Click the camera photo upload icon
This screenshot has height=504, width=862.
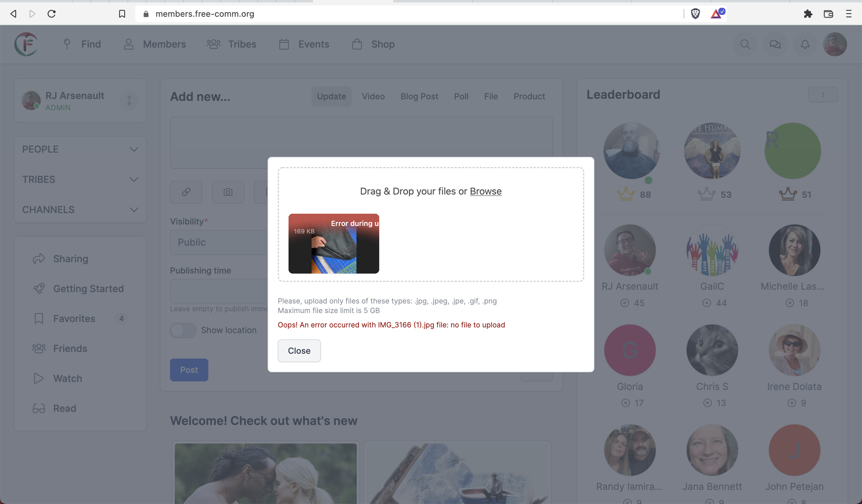point(228,192)
